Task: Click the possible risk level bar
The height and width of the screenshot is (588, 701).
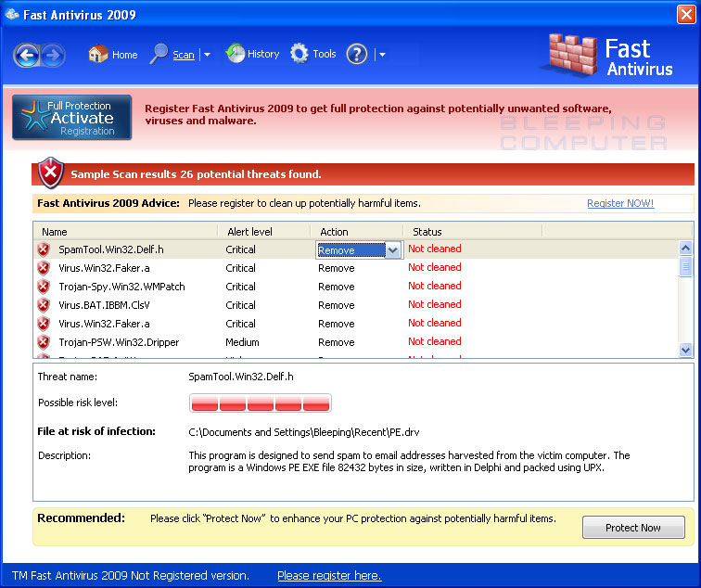Action: [260, 403]
